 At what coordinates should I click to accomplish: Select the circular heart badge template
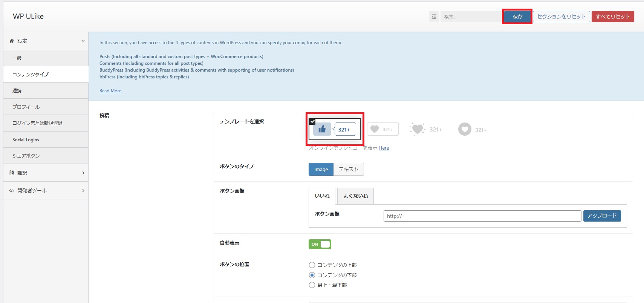(472, 129)
